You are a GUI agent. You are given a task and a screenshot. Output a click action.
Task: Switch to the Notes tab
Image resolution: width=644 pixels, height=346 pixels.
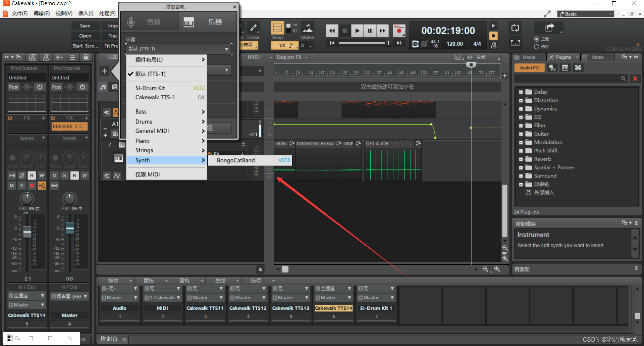[x=597, y=57]
